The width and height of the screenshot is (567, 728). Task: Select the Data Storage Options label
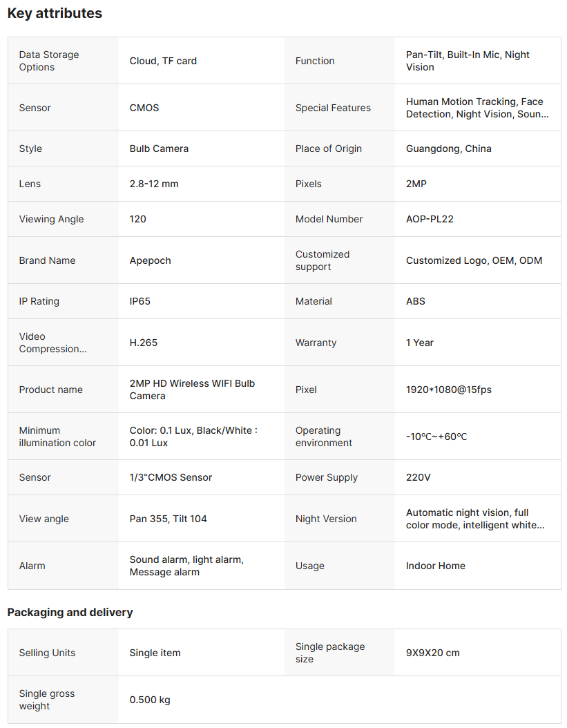tap(48, 61)
